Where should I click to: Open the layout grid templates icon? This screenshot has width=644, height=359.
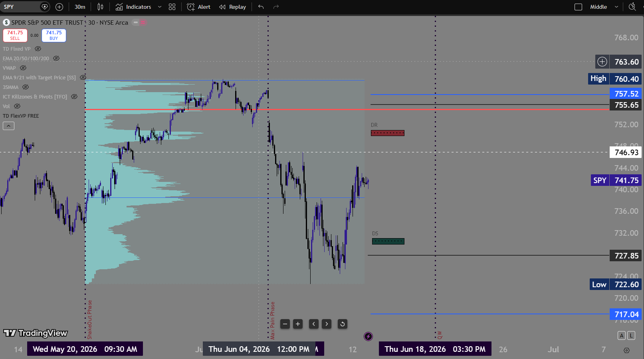tap(172, 7)
